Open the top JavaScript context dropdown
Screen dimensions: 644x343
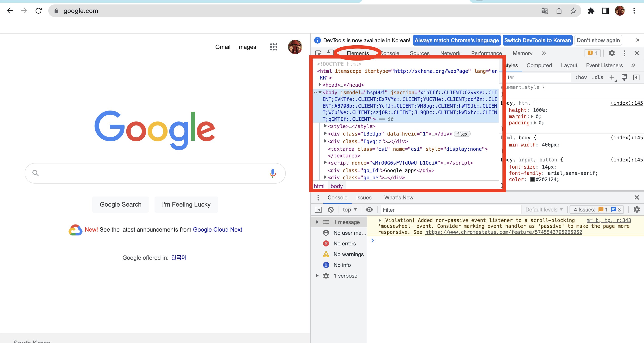pos(350,209)
